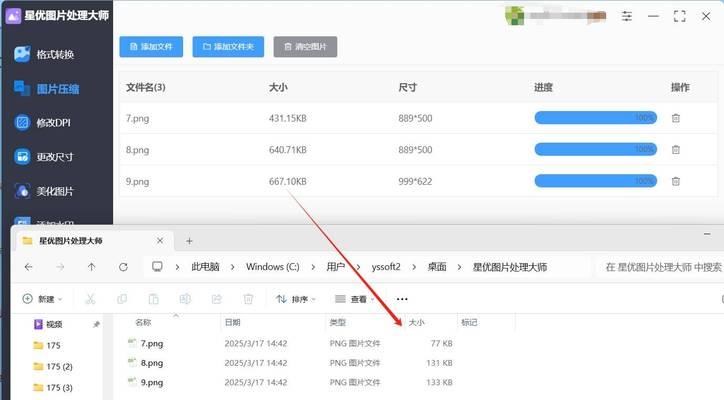Select 8.png file in Explorer
Viewport: 724px width, 400px height.
(x=152, y=363)
